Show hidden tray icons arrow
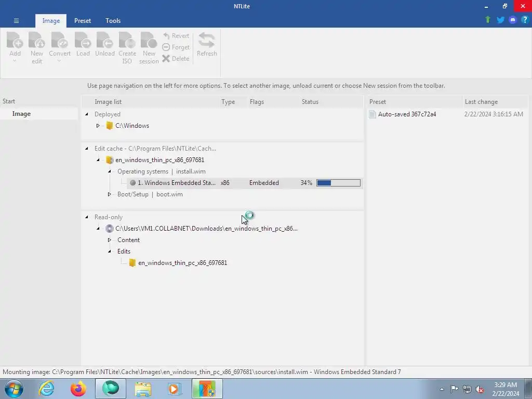This screenshot has height=399, width=532. tap(442, 389)
